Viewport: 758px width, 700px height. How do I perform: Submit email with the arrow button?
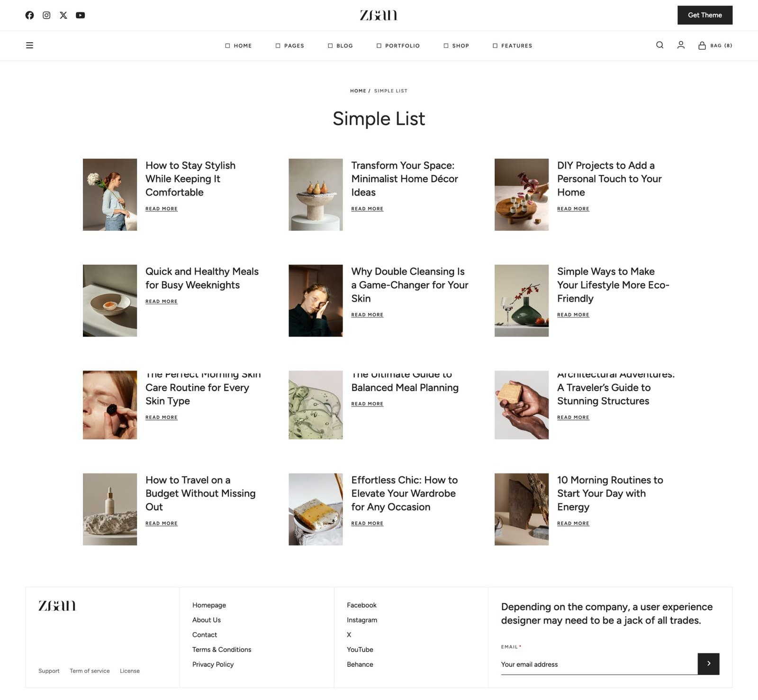(x=708, y=664)
